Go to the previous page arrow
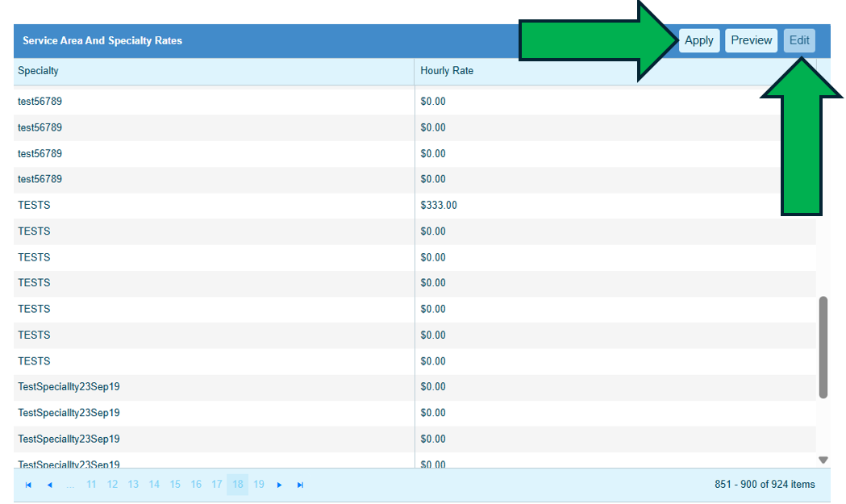Image resolution: width=846 pixels, height=504 pixels. 49,485
